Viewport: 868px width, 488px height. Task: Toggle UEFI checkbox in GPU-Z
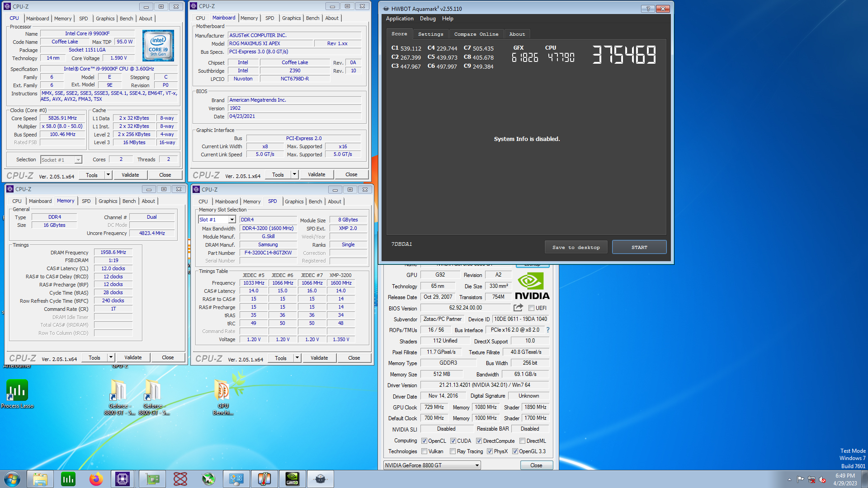pos(531,308)
